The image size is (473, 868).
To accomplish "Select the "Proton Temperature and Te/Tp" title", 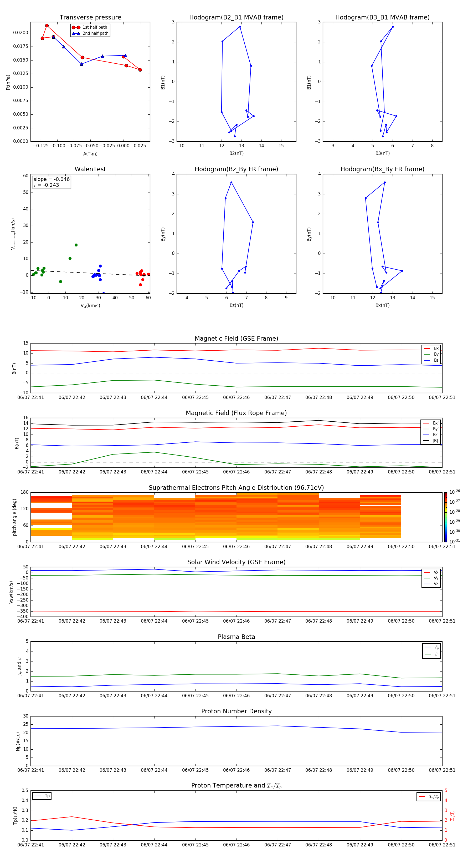I will click(236, 786).
